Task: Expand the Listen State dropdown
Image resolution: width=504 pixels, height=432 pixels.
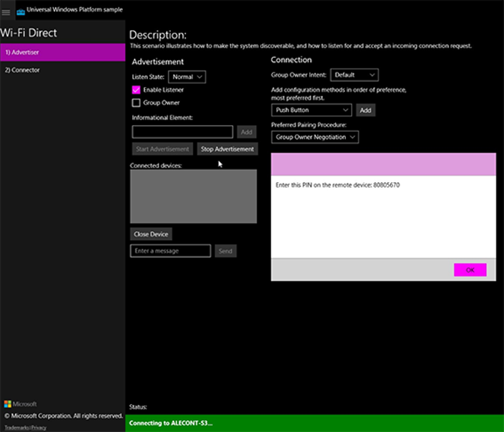Action: 187,77
